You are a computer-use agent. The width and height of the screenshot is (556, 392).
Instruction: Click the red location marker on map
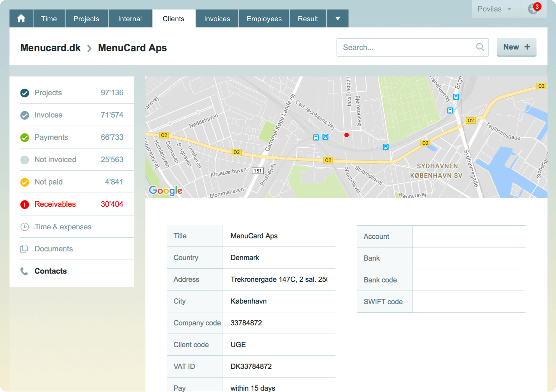pyautogui.click(x=346, y=135)
